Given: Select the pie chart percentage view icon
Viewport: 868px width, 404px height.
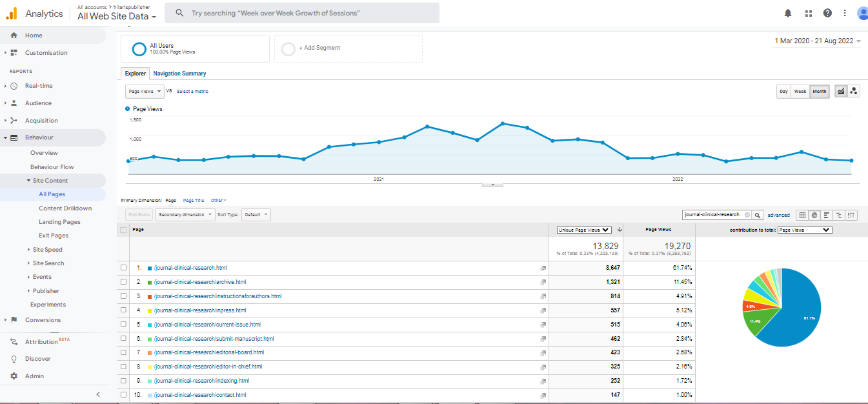Looking at the screenshot, I should (814, 215).
